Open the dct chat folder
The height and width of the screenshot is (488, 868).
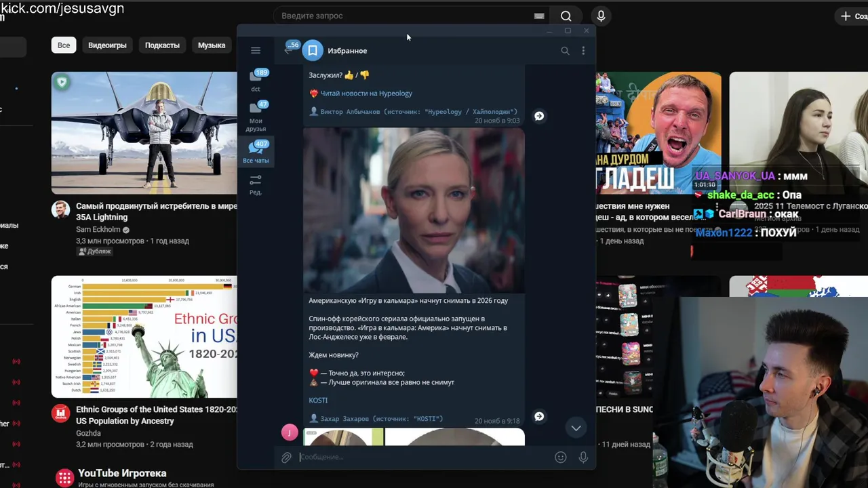(x=256, y=79)
